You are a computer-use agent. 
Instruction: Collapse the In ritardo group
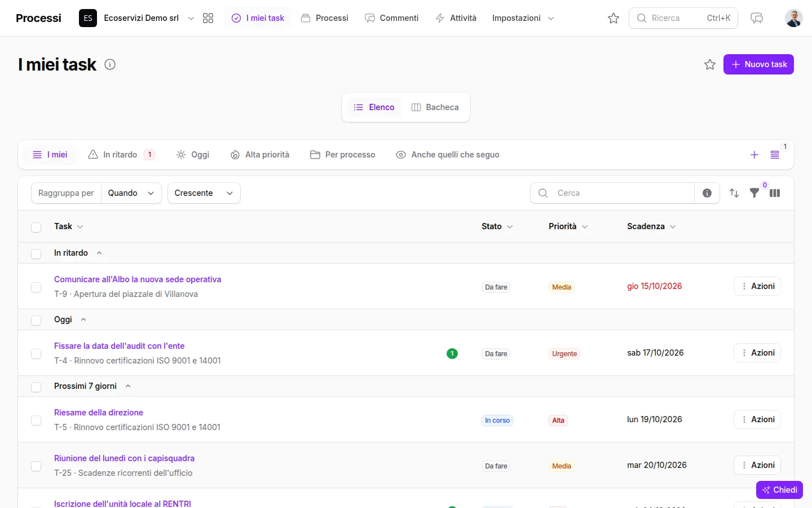pyautogui.click(x=99, y=253)
